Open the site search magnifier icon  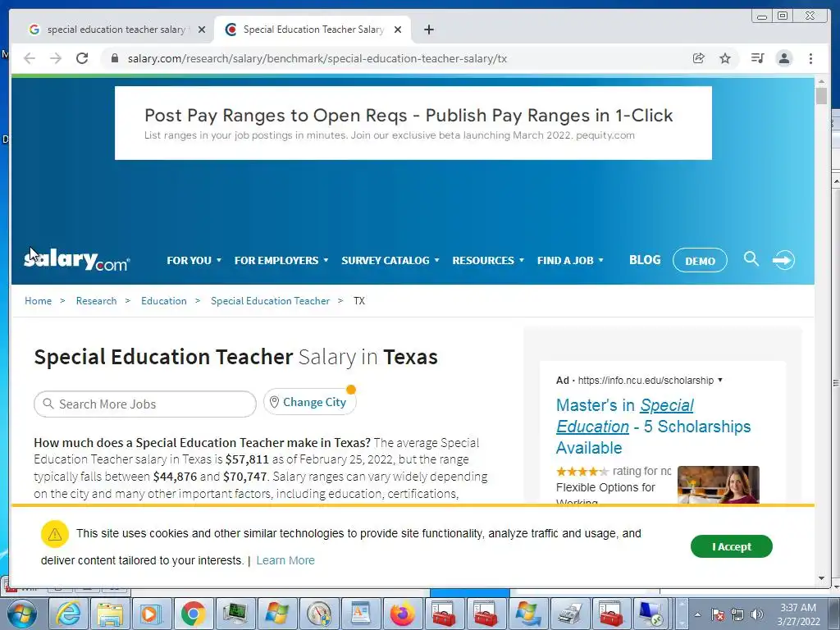pos(751,259)
